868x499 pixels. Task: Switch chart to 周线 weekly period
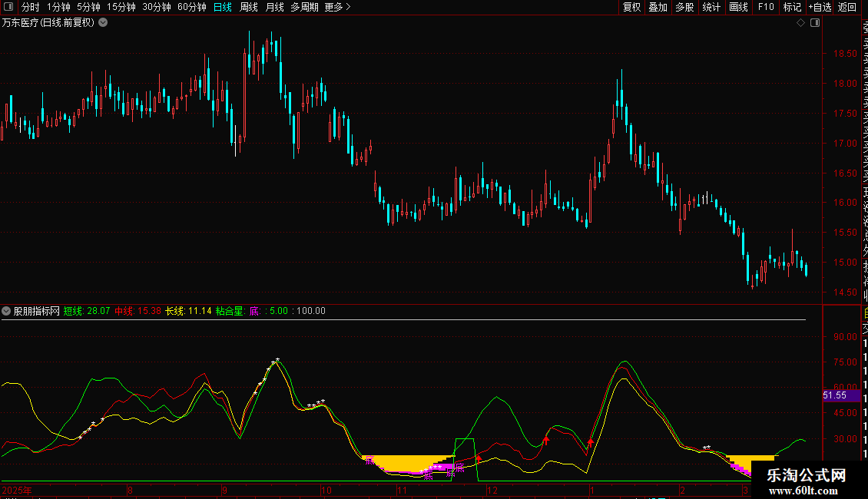(249, 7)
